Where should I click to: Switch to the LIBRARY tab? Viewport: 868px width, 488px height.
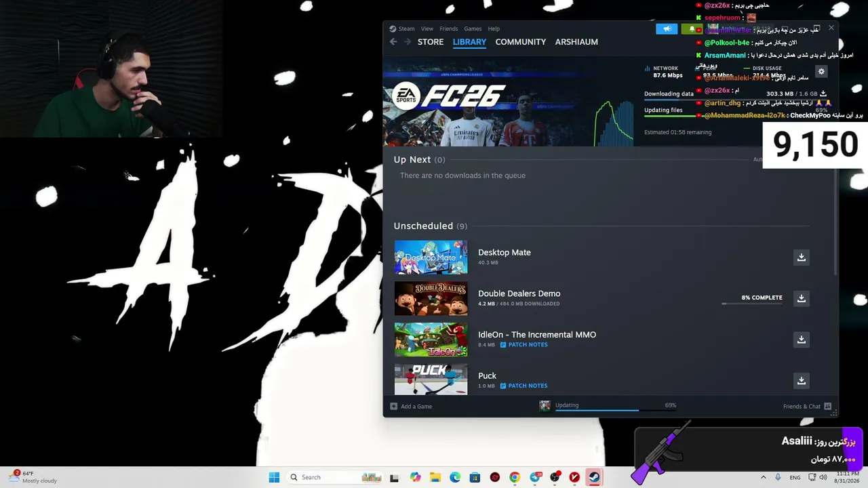click(469, 42)
